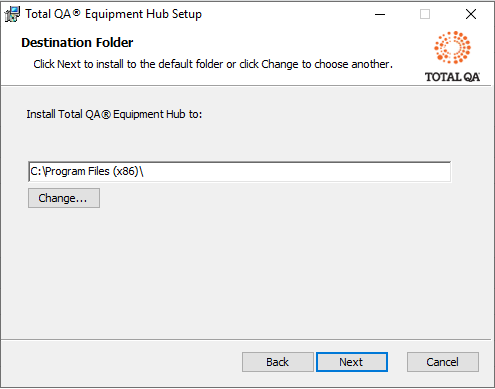
Task: Click the orange Total QA dotted-circle logo
Action: point(452,47)
